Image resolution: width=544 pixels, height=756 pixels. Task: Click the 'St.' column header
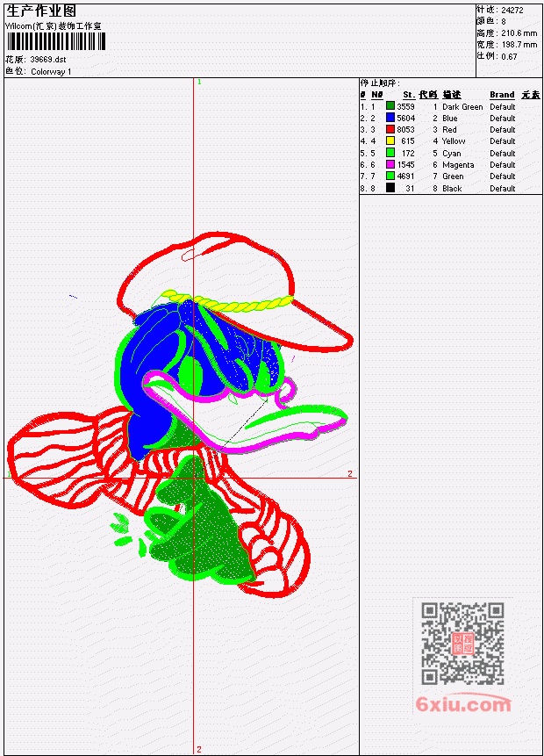tap(409, 95)
